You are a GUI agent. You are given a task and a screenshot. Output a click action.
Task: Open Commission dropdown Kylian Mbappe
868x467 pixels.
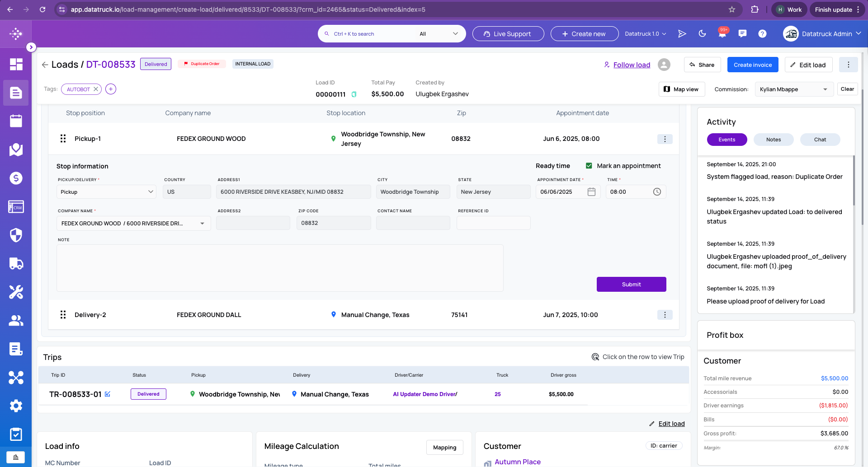point(794,89)
